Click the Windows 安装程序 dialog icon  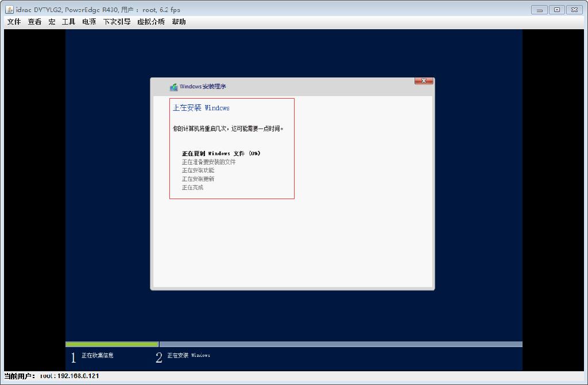(173, 87)
